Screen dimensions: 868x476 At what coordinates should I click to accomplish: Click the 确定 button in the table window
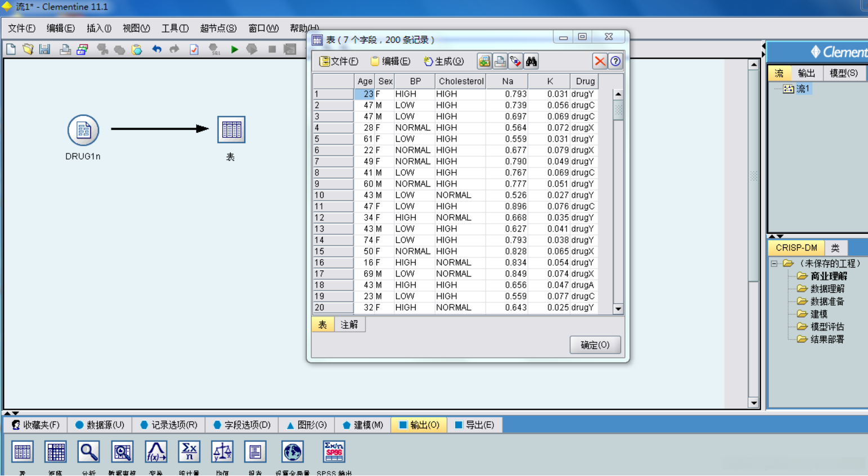click(x=595, y=345)
